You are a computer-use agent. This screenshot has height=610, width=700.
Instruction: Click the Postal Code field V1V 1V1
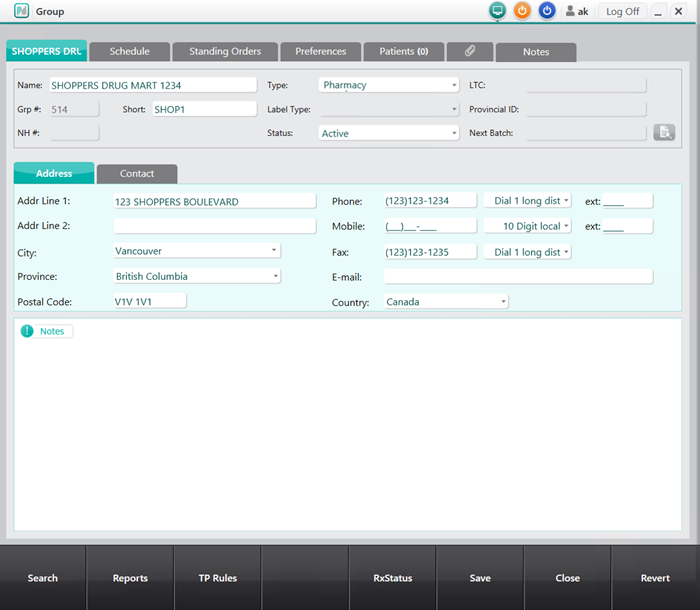150,301
